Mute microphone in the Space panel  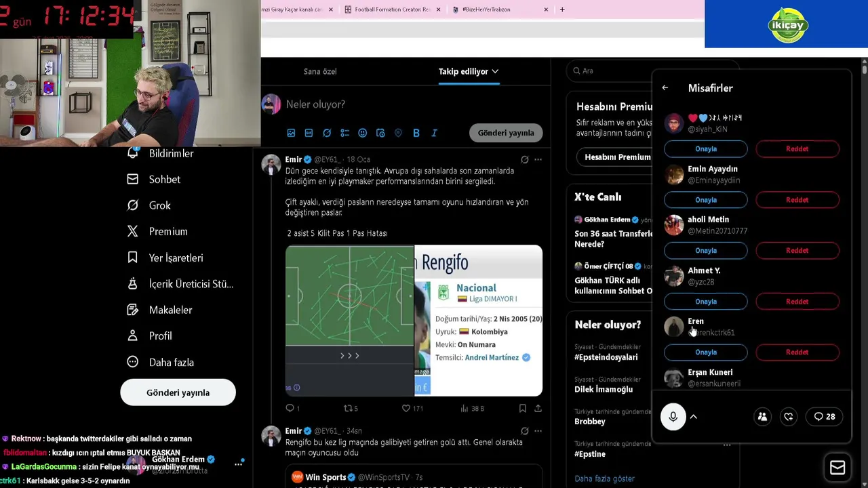(673, 417)
